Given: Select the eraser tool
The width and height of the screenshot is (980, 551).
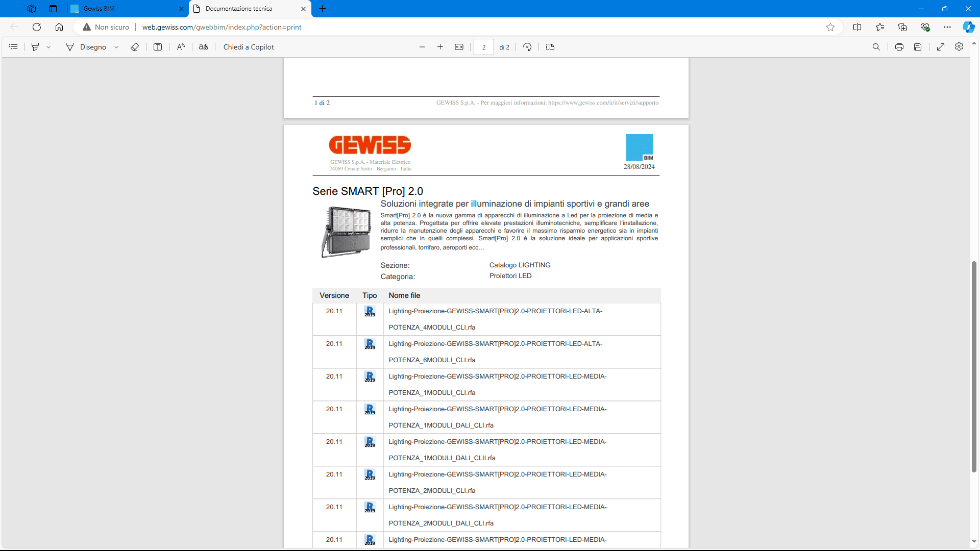Looking at the screenshot, I should coord(135,47).
